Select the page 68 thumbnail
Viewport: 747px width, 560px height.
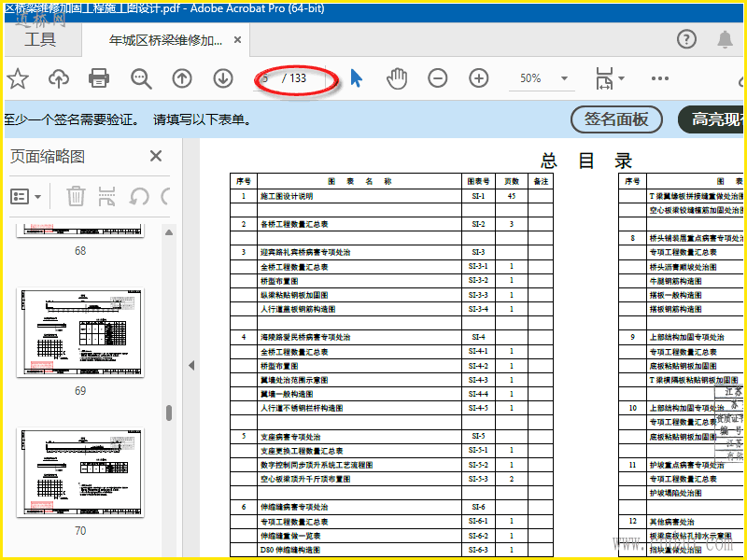pos(80,231)
